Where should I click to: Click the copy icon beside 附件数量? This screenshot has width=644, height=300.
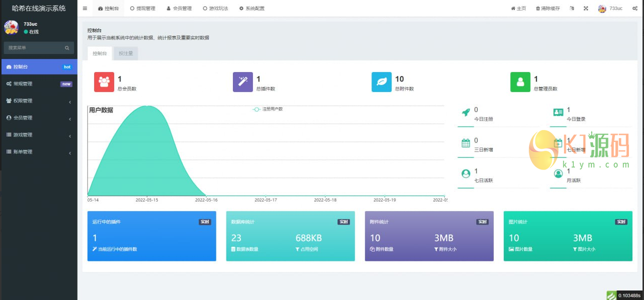click(x=372, y=249)
